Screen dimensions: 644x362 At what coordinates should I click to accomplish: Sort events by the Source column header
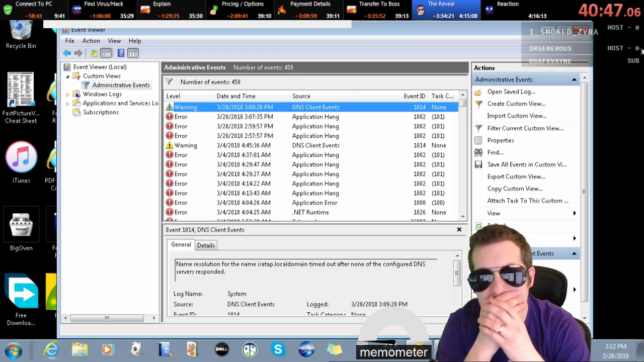click(x=323, y=96)
